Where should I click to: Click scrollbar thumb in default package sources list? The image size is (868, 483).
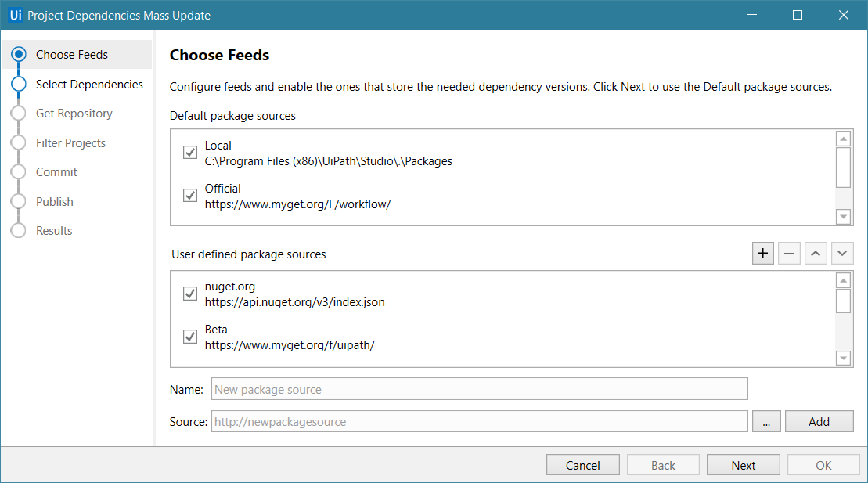point(843,168)
